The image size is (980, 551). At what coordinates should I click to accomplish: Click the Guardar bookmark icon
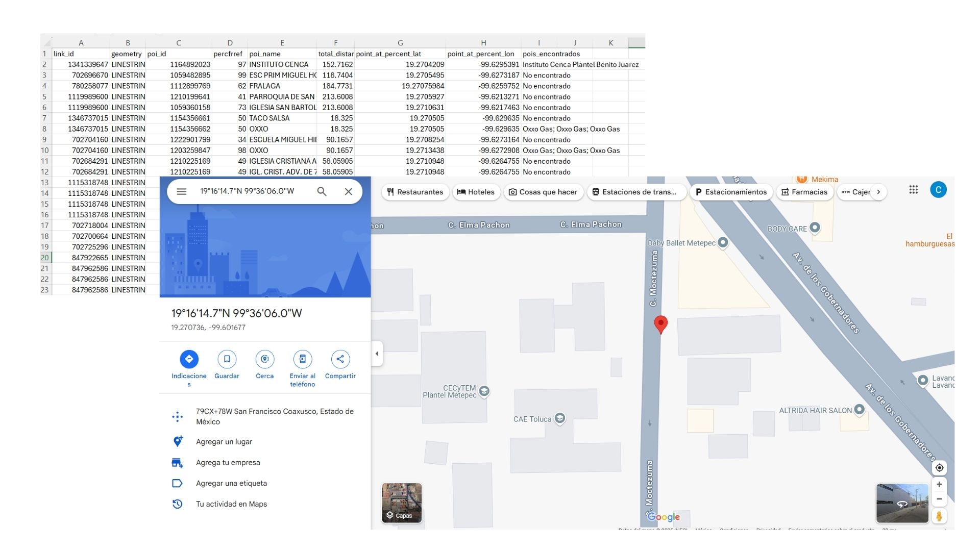[x=227, y=359]
